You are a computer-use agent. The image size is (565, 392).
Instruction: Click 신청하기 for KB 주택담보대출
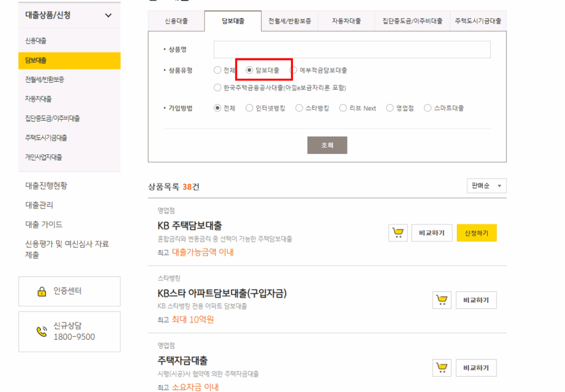click(476, 233)
